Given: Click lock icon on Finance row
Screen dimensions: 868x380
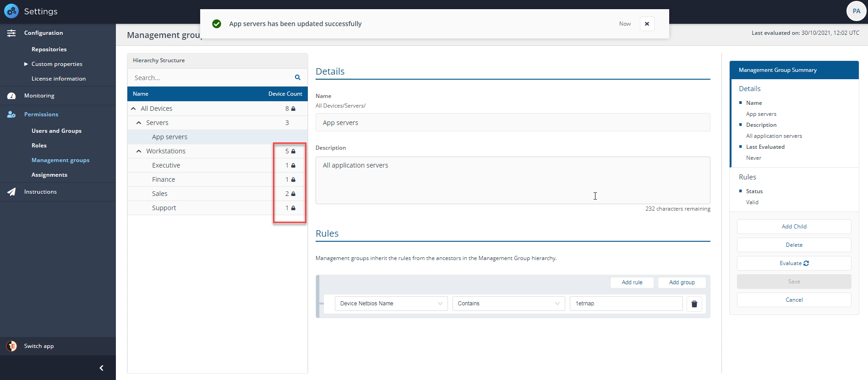Looking at the screenshot, I should pyautogui.click(x=293, y=179).
